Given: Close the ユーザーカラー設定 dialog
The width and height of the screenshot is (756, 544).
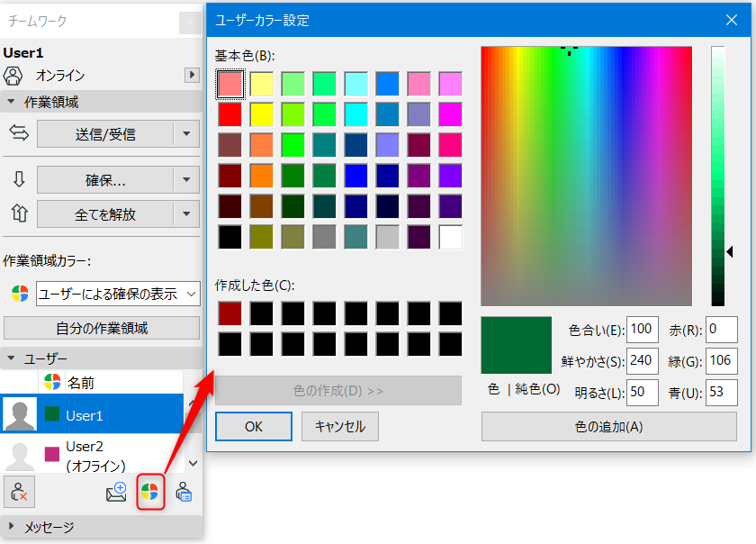Looking at the screenshot, I should tap(732, 20).
